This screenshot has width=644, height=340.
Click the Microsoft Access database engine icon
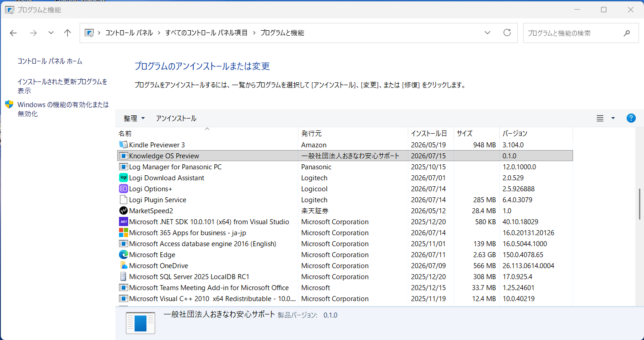[123, 243]
